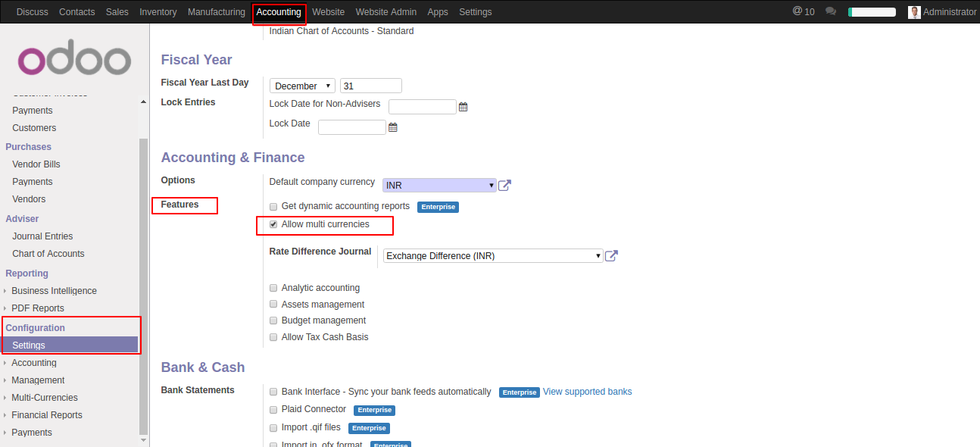The width and height of the screenshot is (980, 447).
Task: Open external link icon next to INR currency
Action: pyautogui.click(x=504, y=186)
